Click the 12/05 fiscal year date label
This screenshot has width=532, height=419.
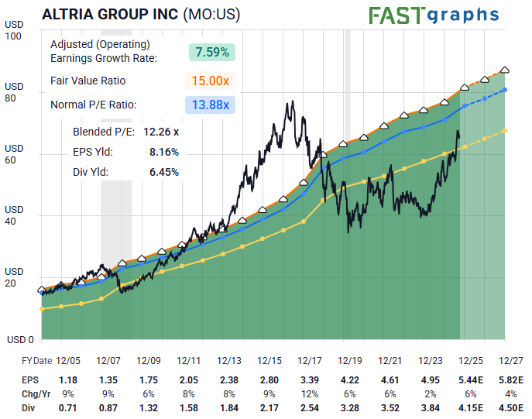pyautogui.click(x=68, y=361)
